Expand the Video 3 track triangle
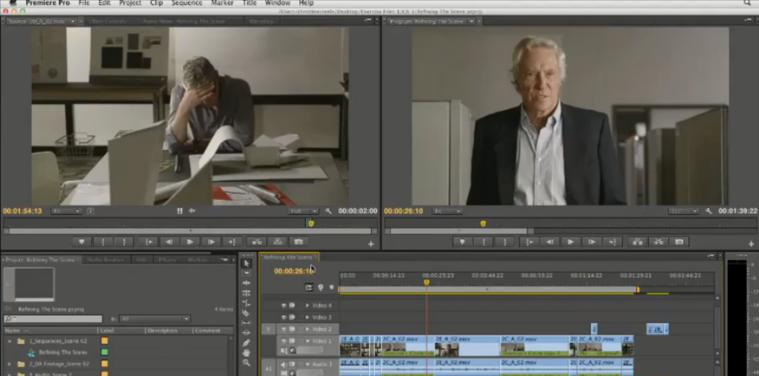759x376 pixels. (307, 317)
